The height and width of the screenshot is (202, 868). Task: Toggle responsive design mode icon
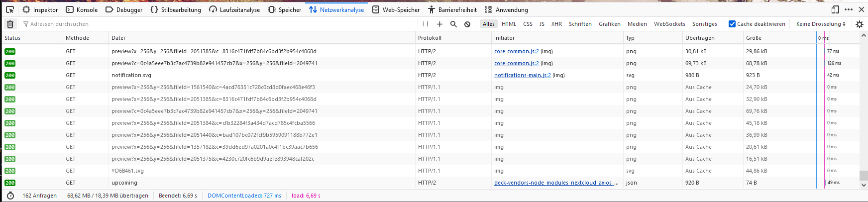point(835,9)
